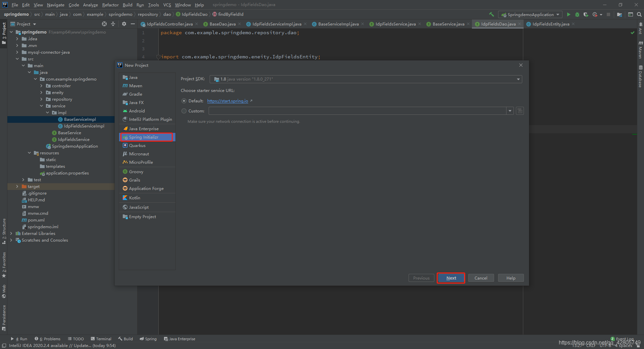The height and width of the screenshot is (349, 644).
Task: Click the locate file crosshair icon in Project panel
Action: (104, 24)
